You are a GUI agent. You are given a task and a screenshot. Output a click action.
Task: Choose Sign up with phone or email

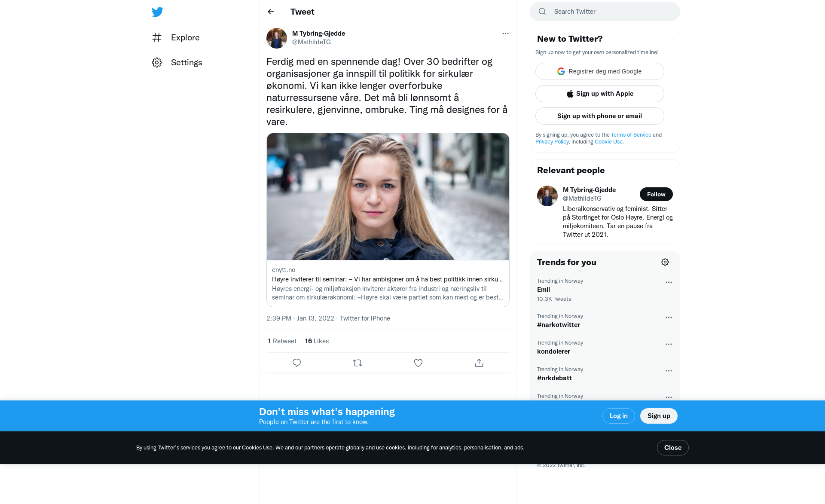(x=600, y=116)
